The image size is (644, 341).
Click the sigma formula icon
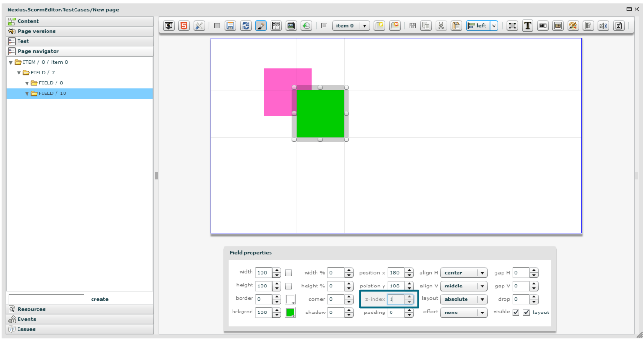[x=618, y=26]
